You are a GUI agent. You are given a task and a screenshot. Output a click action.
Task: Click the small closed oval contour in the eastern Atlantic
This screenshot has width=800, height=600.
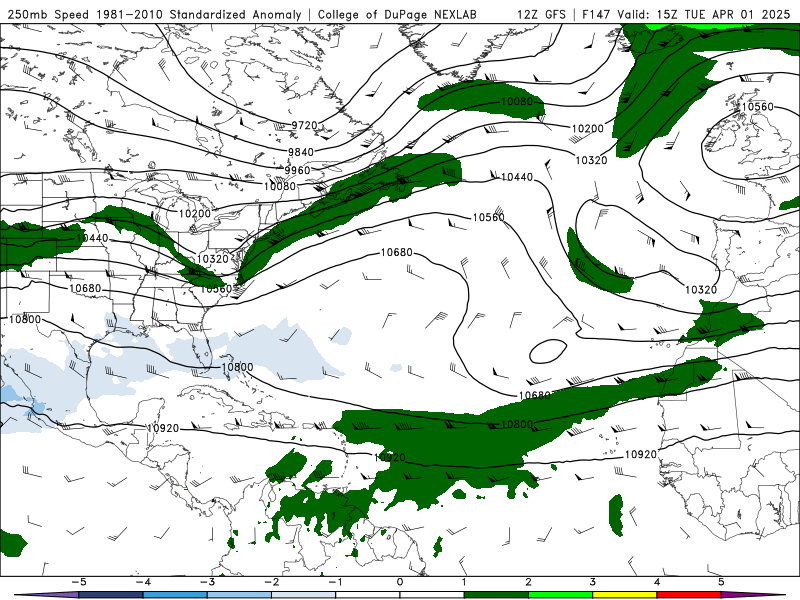click(548, 352)
